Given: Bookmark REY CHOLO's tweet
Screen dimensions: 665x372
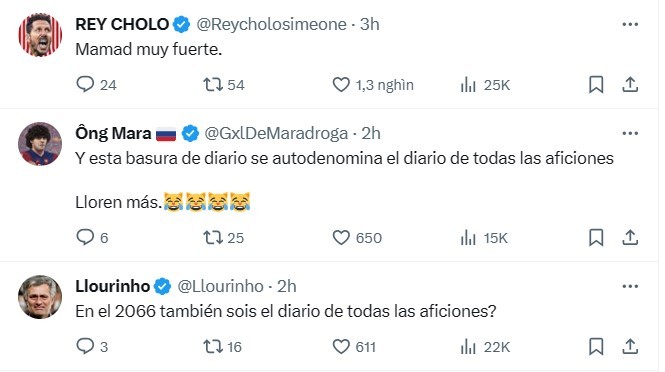Looking at the screenshot, I should point(596,84).
